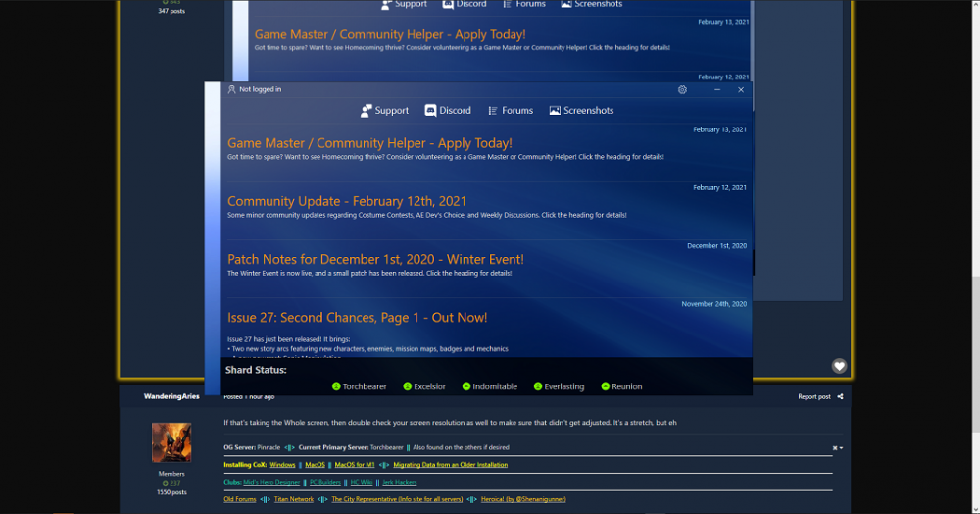The image size is (980, 514).
Task: Open Discord in the front launcher window
Action: pos(448,111)
